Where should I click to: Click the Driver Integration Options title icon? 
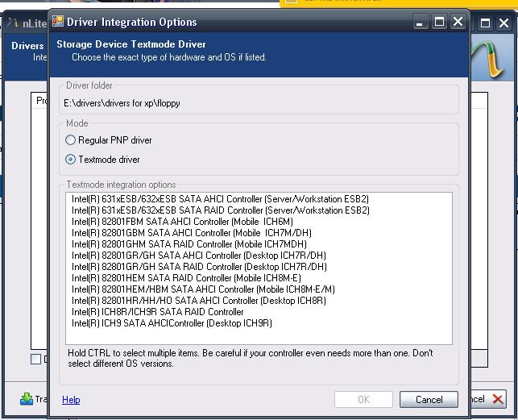click(58, 21)
